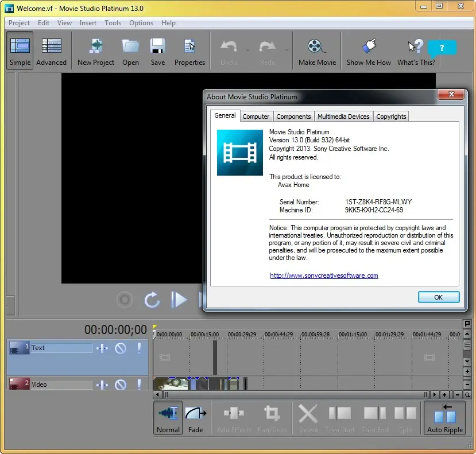Click OK in the About dialog
Viewport: 476px width, 454px height.
pos(438,297)
